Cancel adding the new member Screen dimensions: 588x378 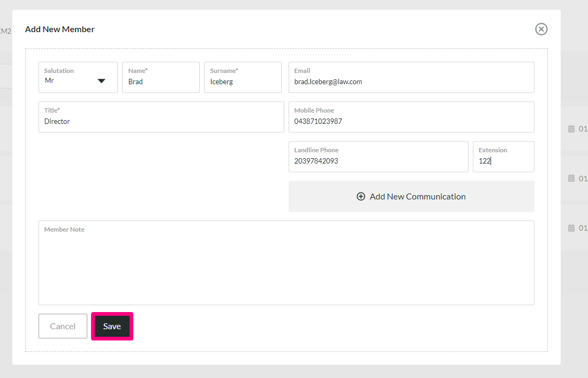pos(63,326)
